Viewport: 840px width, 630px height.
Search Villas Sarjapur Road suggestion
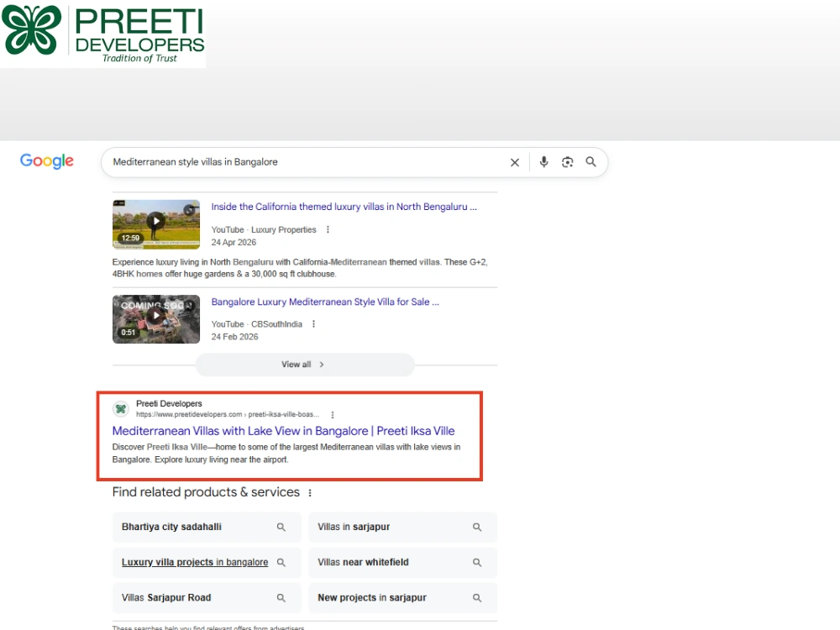tap(207, 598)
